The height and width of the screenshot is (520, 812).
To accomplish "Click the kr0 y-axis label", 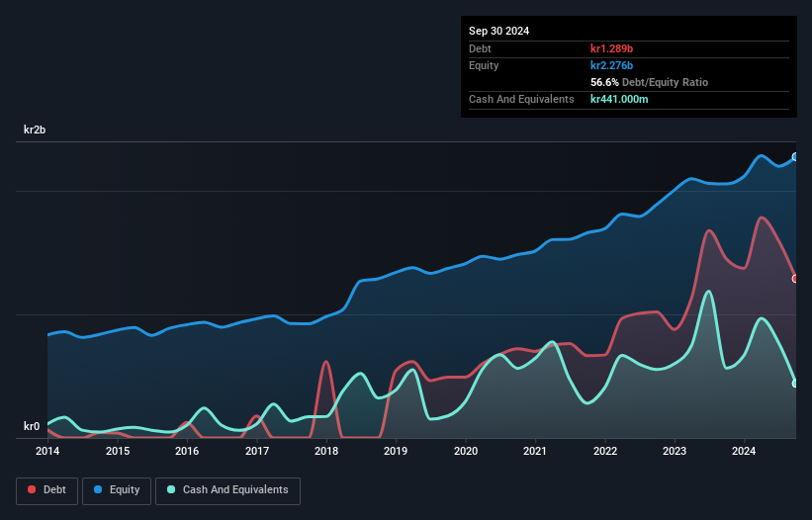I will point(32,426).
